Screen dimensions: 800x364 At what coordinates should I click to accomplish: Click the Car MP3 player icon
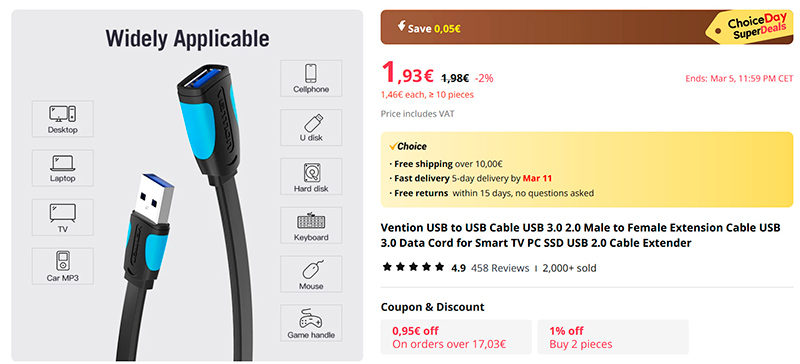(63, 261)
